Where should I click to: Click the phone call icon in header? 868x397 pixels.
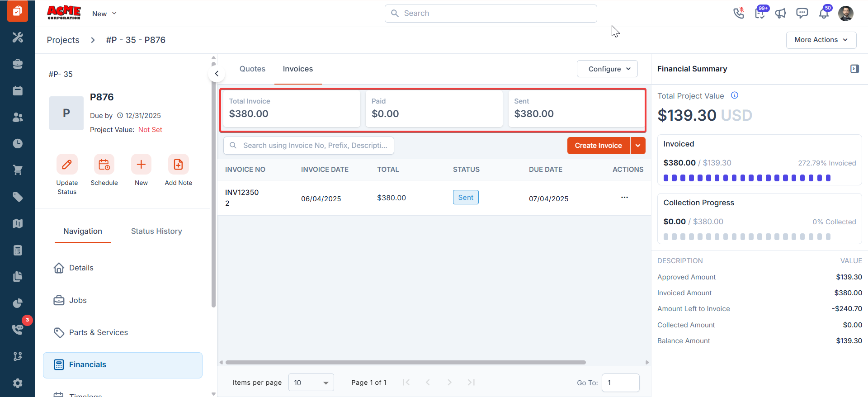[739, 13]
